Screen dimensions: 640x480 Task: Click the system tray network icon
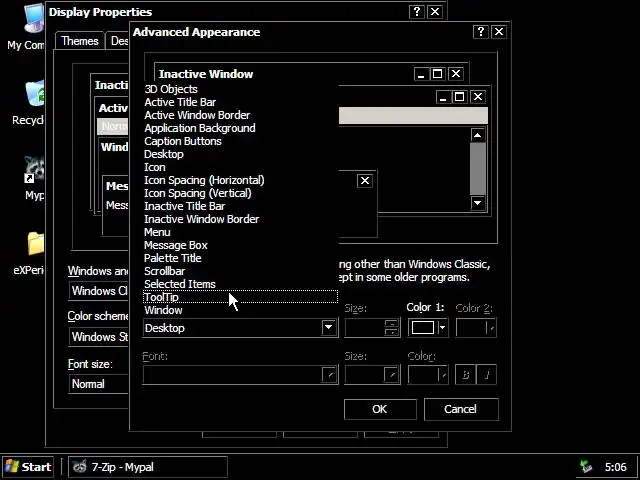click(586, 467)
